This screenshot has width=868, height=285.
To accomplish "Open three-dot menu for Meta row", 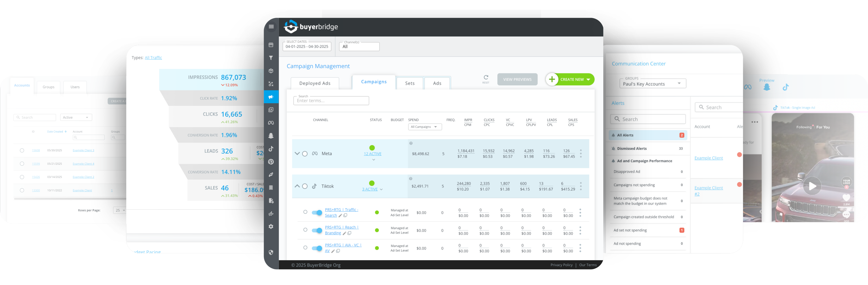I will (x=581, y=154).
